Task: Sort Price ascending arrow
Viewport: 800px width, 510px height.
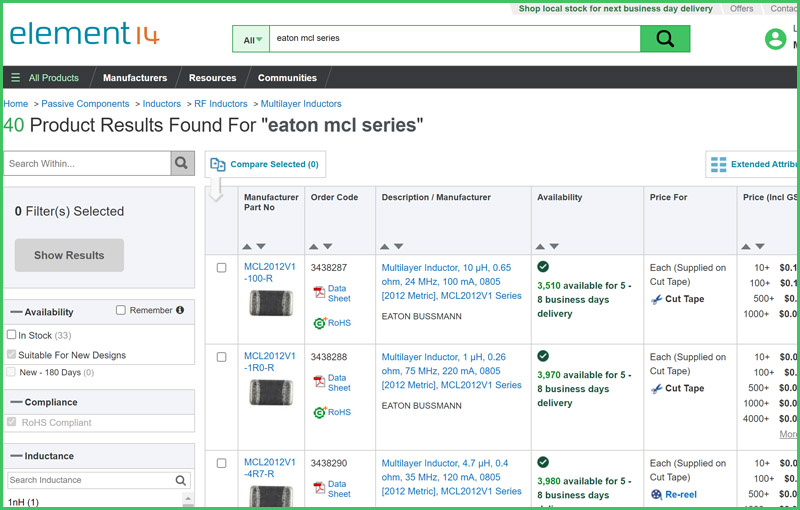Action: click(746, 246)
